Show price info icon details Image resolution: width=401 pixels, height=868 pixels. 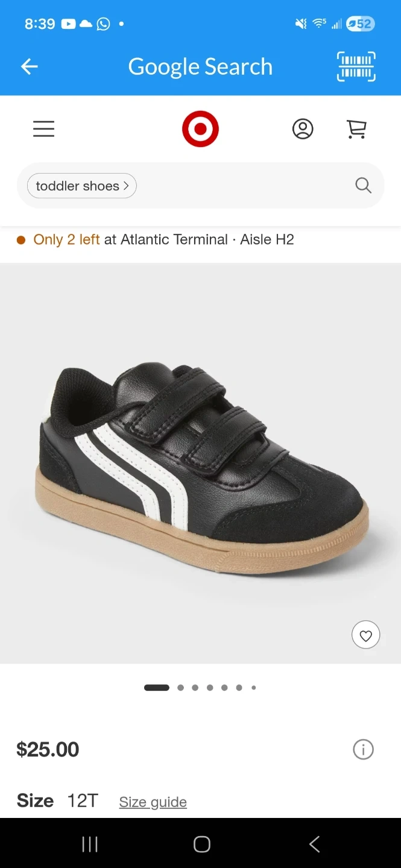click(363, 750)
